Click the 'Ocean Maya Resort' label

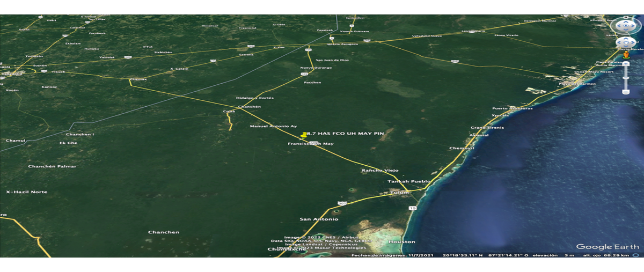click(x=593, y=71)
